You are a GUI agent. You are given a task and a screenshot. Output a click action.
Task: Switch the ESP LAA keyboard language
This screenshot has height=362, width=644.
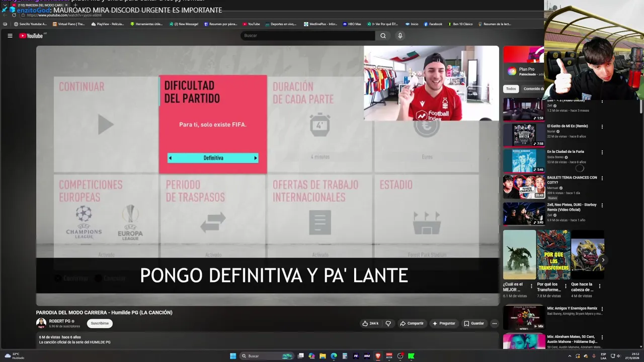[603, 356]
